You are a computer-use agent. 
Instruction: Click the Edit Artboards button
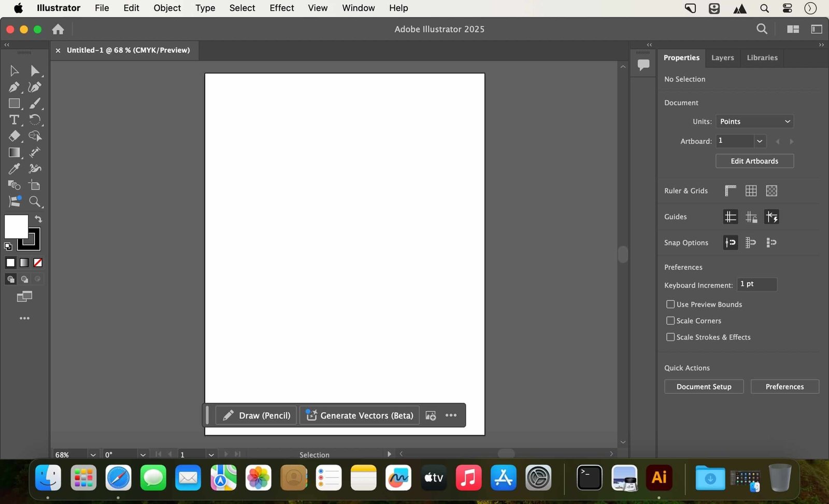(x=754, y=161)
